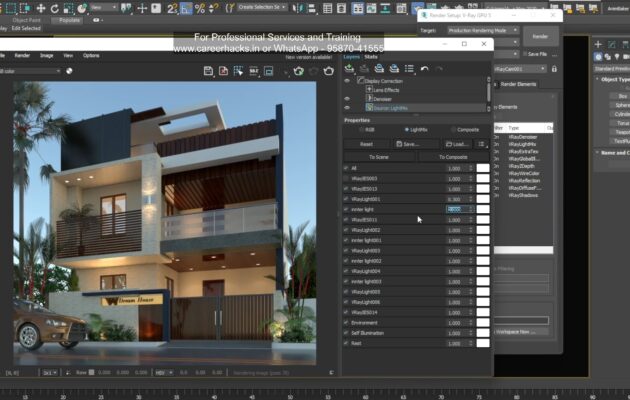This screenshot has width=630, height=400.
Task: Uncheck the Environment light checkbox
Action: coord(347,323)
